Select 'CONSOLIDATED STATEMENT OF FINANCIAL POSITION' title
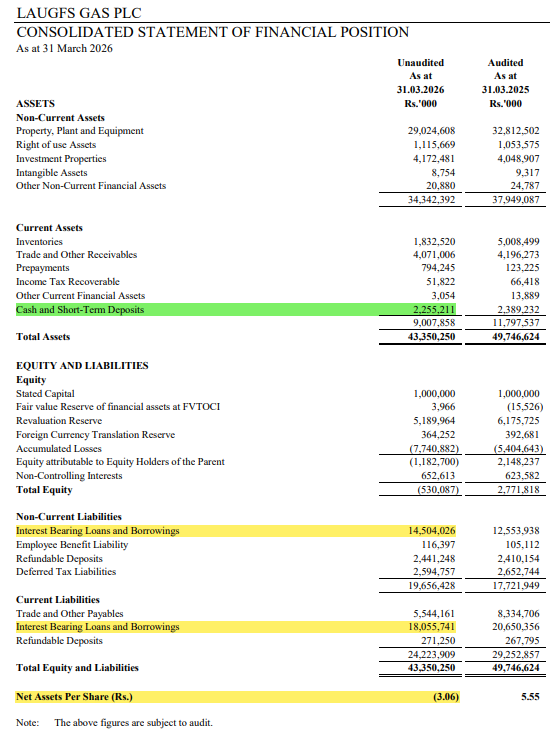The height and width of the screenshot is (737, 560). [x=213, y=32]
